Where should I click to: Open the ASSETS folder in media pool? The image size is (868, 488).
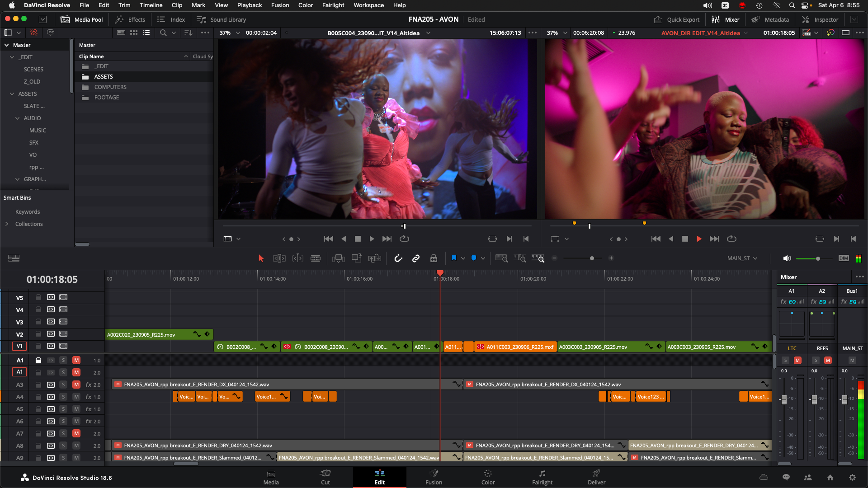pos(104,77)
